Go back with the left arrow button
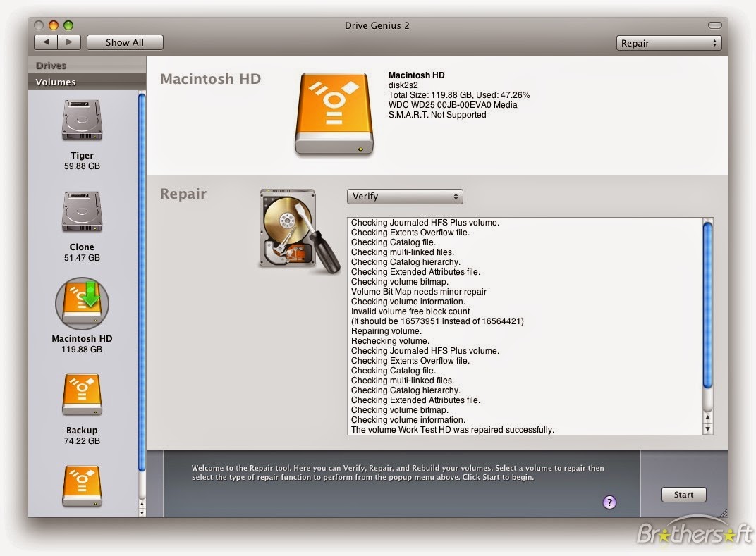 [x=47, y=42]
